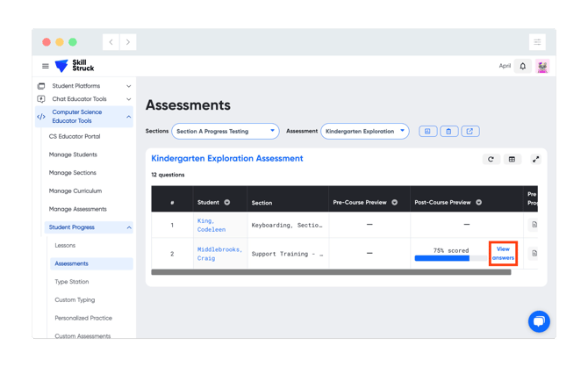The width and height of the screenshot is (588, 367).
Task: Open the assessment in a new window icon
Action: [x=470, y=132]
